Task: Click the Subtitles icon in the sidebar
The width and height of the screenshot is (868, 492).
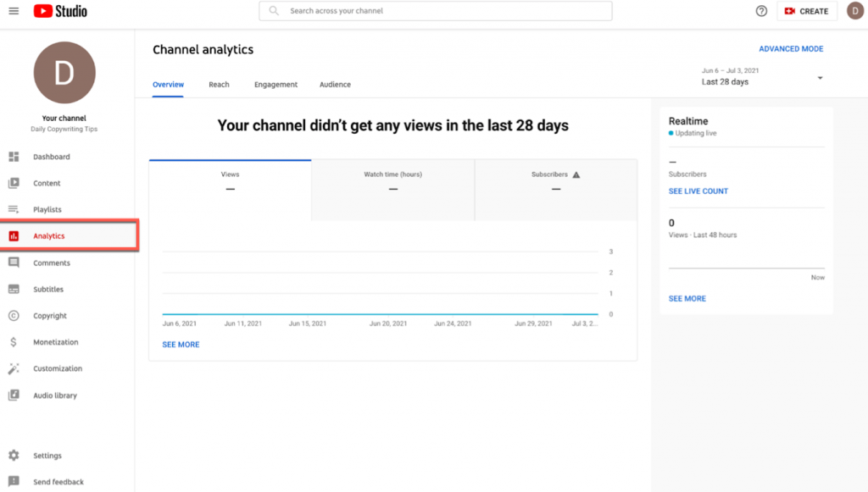Action: [x=14, y=289]
